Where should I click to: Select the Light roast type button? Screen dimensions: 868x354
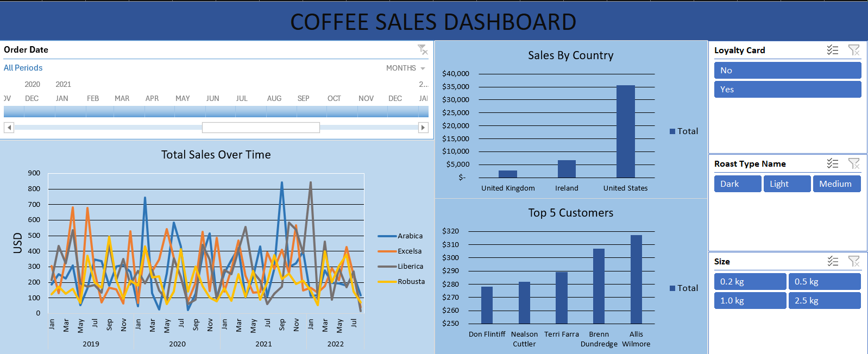tap(787, 184)
